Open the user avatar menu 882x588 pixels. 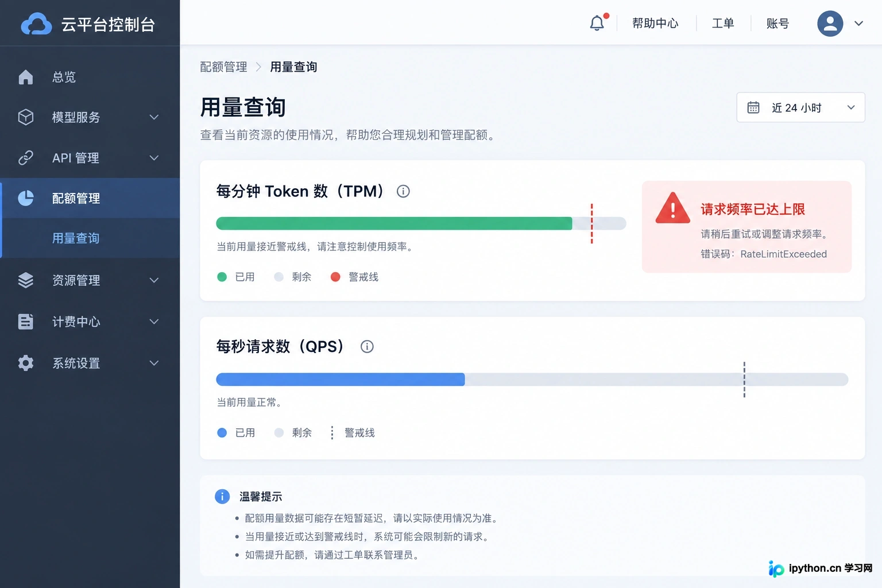830,24
